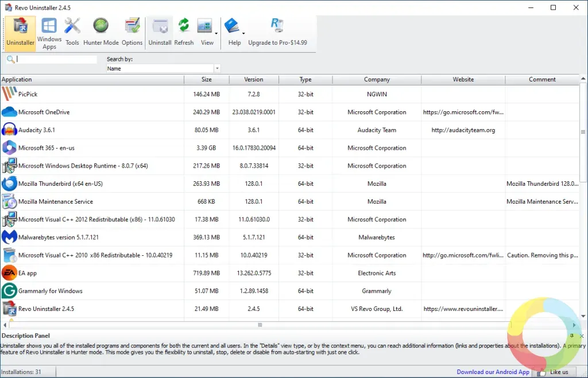Click the Uninstall toolbar button
Image resolution: width=588 pixels, height=378 pixels.
160,33
